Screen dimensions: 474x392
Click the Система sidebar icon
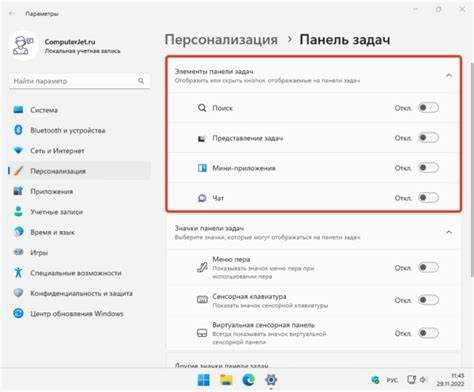pos(18,110)
